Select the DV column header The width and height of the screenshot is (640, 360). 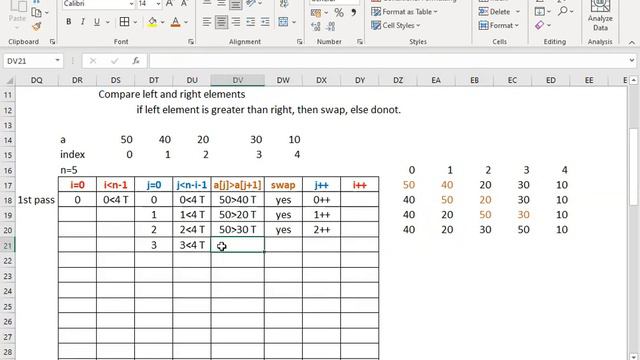coord(238,80)
